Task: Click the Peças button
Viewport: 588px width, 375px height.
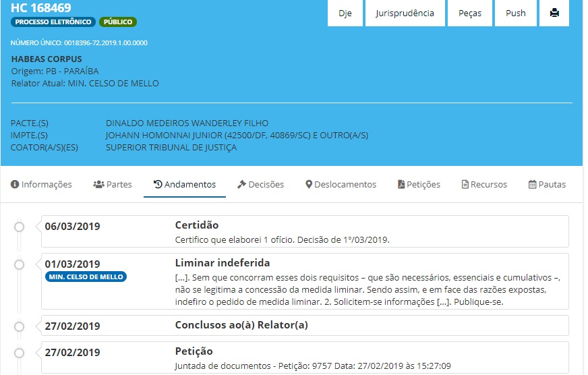Action: point(470,13)
